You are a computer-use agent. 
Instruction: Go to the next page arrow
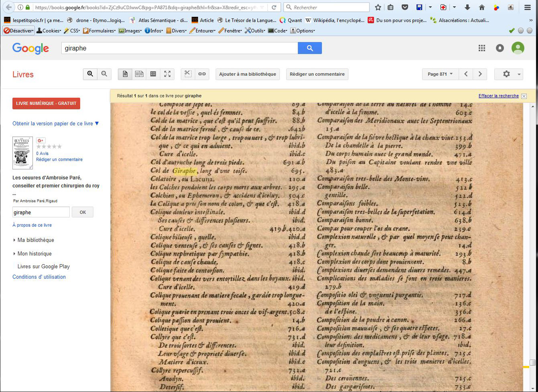tap(480, 74)
